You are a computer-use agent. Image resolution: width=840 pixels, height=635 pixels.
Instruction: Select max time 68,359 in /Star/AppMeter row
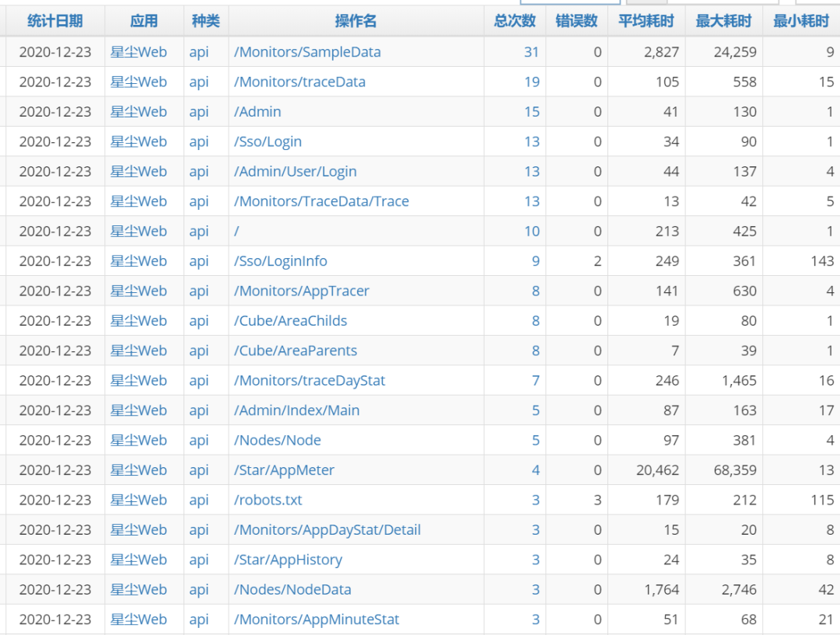coord(735,471)
